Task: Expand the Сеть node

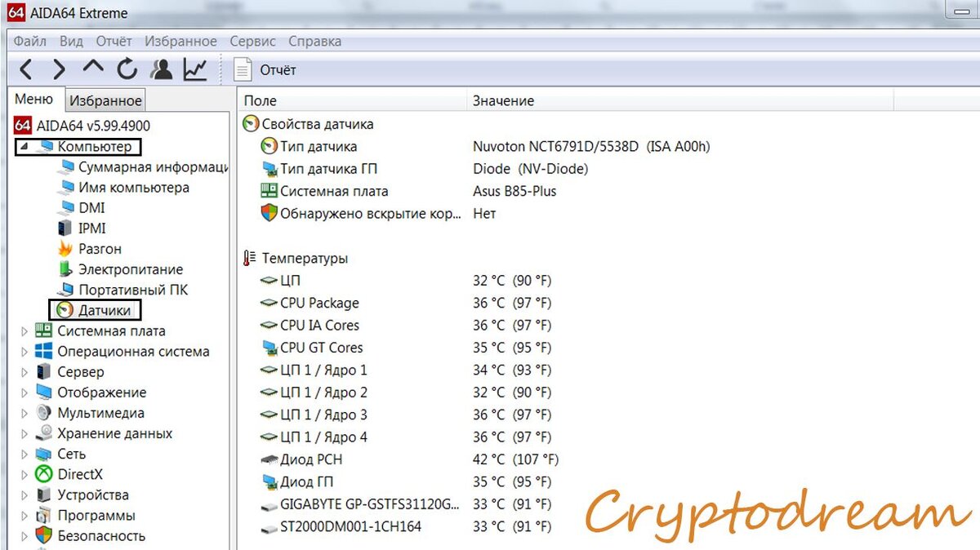Action: tap(24, 454)
